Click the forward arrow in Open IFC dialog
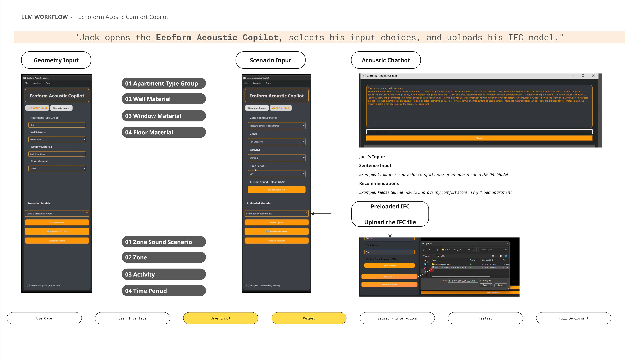Viewport: 644px width, 362px height. (x=429, y=250)
